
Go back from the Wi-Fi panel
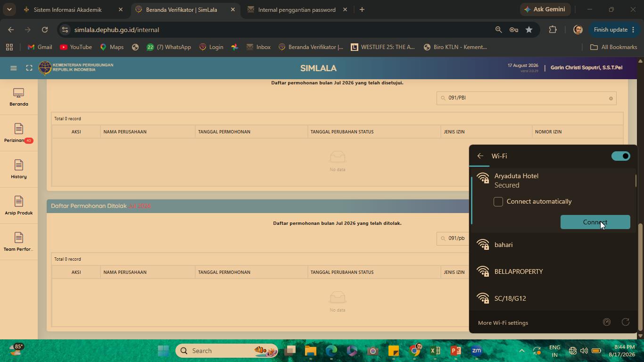pyautogui.click(x=480, y=156)
